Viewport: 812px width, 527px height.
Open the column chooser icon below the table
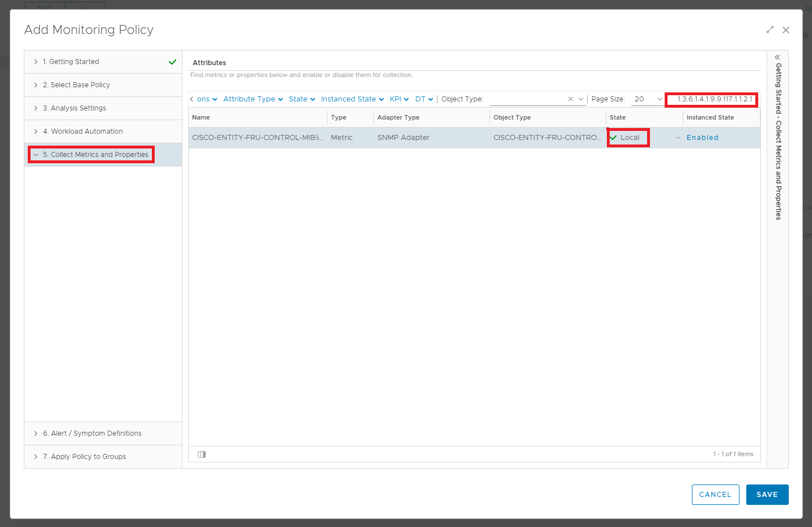(x=202, y=454)
